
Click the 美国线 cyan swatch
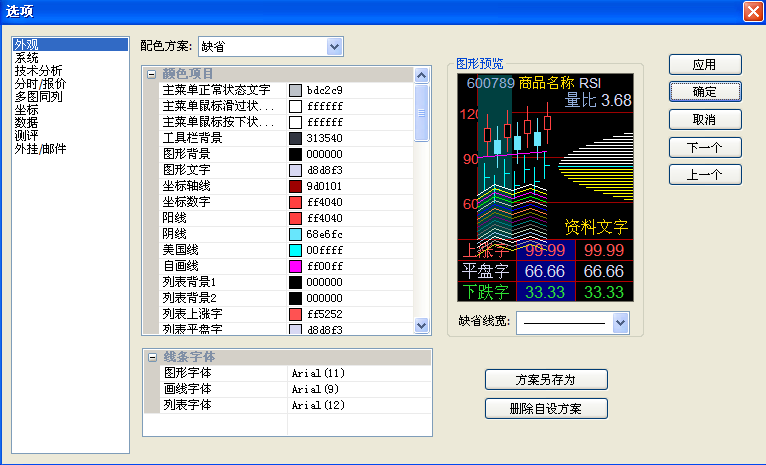[x=295, y=250]
